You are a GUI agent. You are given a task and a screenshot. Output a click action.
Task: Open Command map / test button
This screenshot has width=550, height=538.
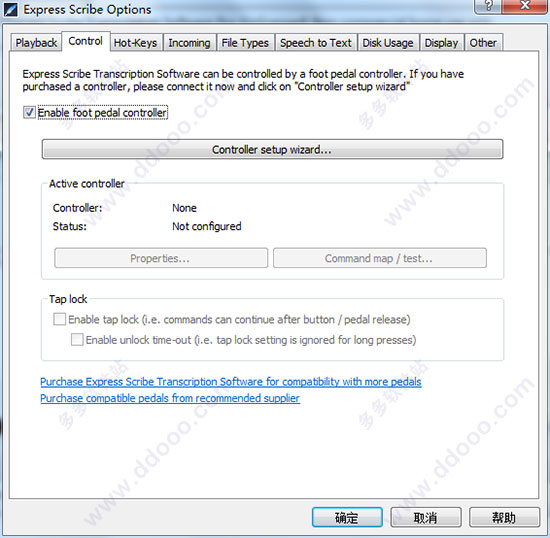(x=380, y=258)
